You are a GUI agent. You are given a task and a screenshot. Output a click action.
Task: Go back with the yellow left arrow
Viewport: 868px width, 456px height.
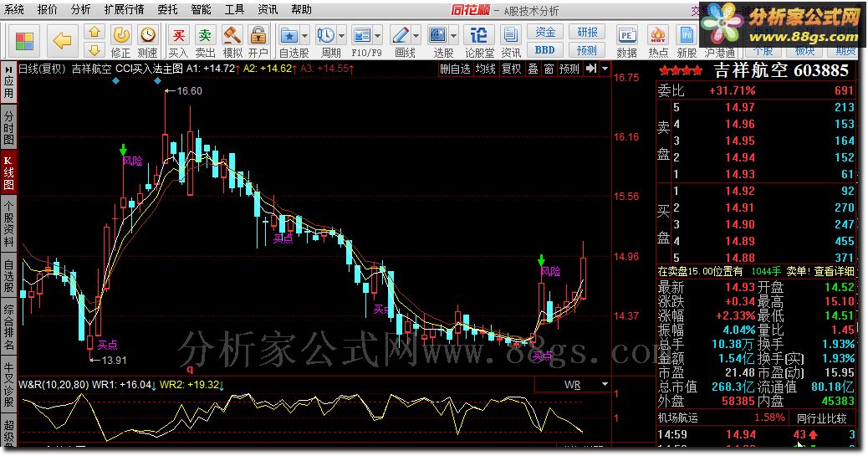coord(62,40)
